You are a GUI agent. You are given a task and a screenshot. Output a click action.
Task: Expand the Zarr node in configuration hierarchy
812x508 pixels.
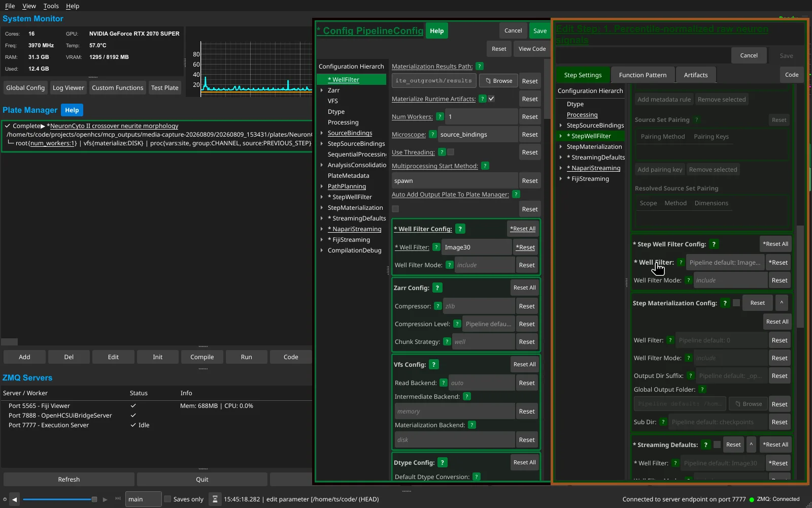pos(322,90)
